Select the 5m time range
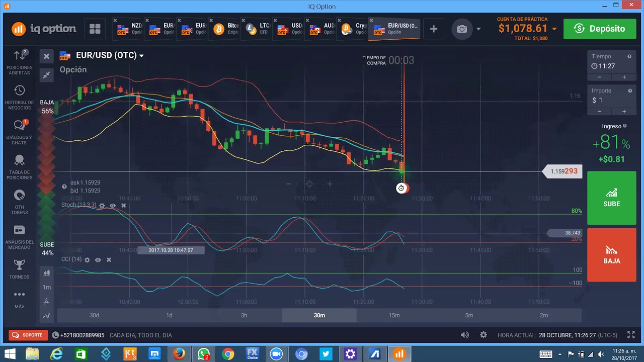The height and width of the screenshot is (362, 644). (469, 315)
